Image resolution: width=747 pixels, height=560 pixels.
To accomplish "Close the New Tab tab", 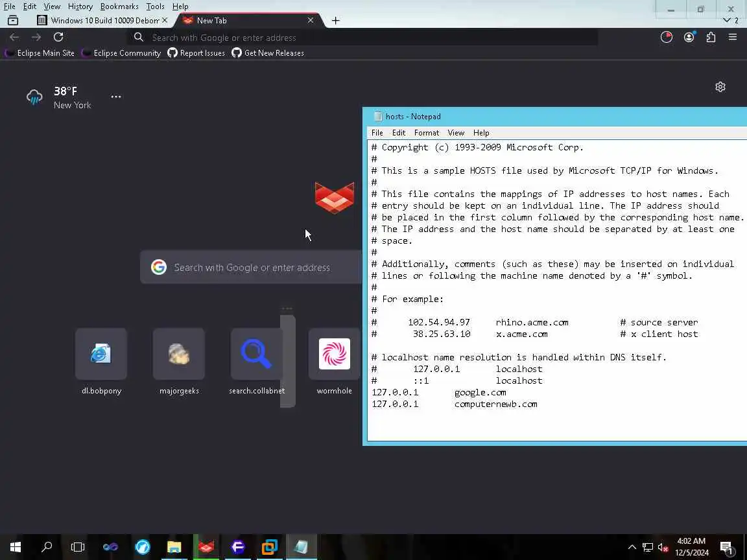I will click(x=311, y=20).
